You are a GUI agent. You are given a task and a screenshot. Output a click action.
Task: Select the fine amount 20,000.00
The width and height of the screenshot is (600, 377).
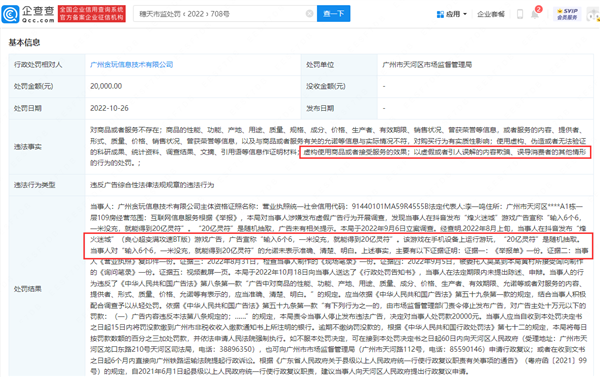(106, 86)
